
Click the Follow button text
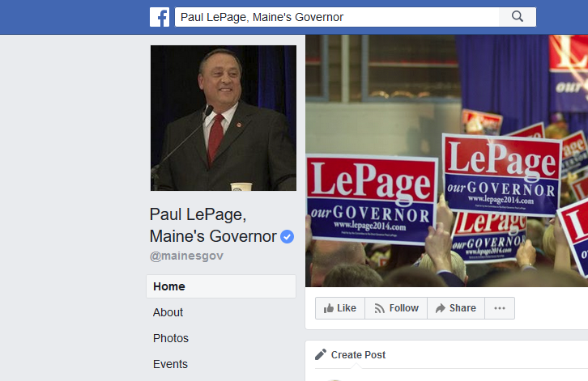coord(404,308)
